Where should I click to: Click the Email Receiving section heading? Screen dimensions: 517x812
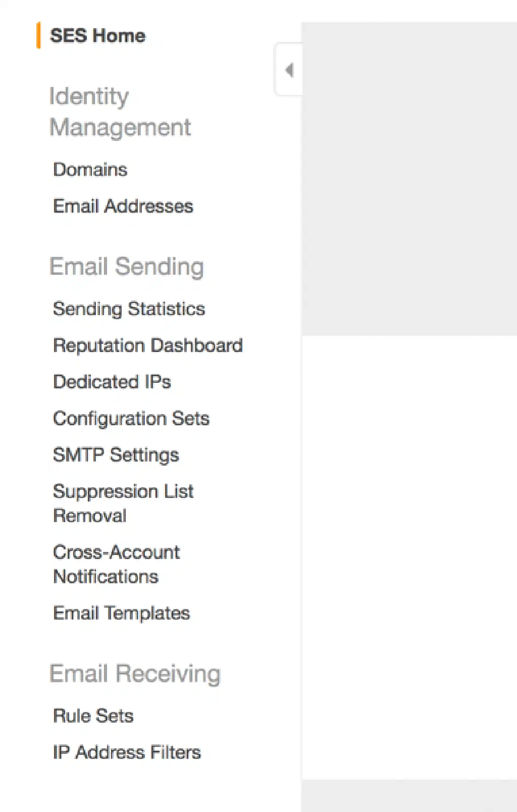(x=135, y=673)
